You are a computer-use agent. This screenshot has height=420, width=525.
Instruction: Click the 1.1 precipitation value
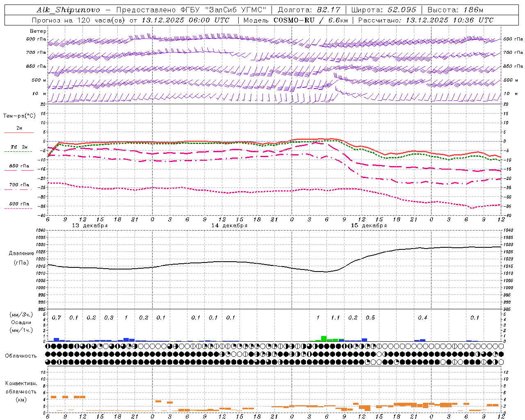coord(336,318)
